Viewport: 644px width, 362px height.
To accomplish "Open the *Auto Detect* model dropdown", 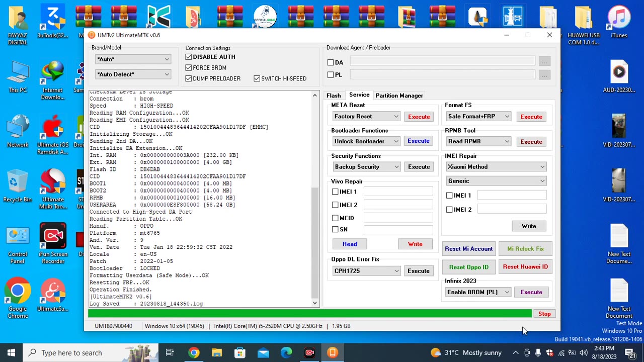I will 133,74.
